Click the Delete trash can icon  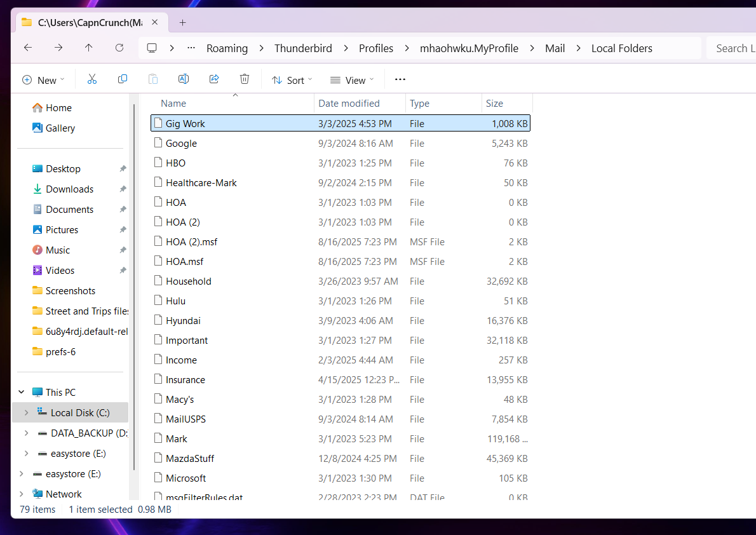click(x=245, y=79)
